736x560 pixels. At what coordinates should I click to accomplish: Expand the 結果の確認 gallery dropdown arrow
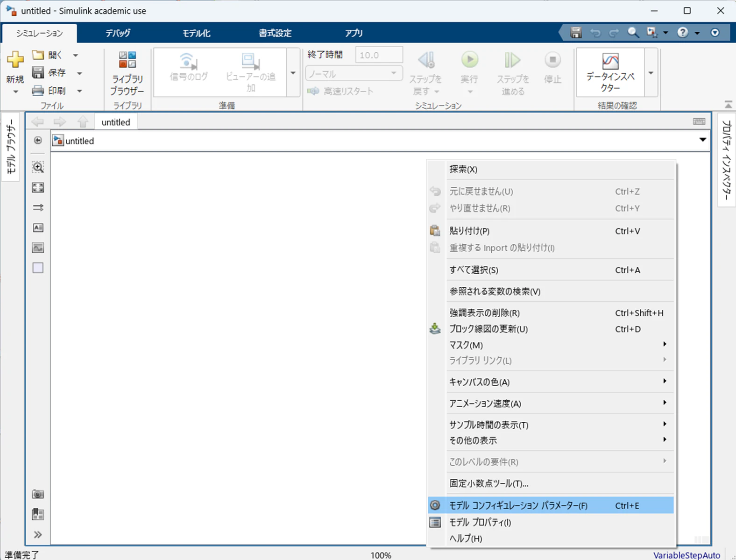pos(651,73)
